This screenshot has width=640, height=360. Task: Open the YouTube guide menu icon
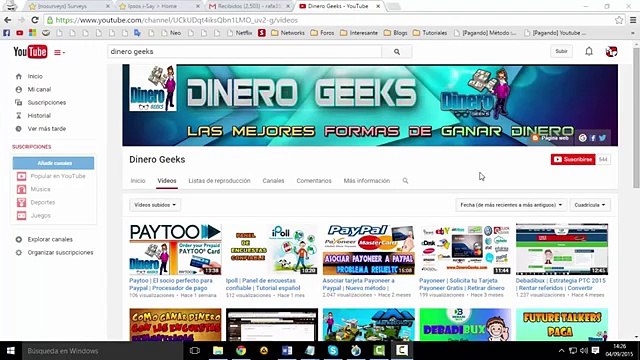pyautogui.click(x=59, y=52)
